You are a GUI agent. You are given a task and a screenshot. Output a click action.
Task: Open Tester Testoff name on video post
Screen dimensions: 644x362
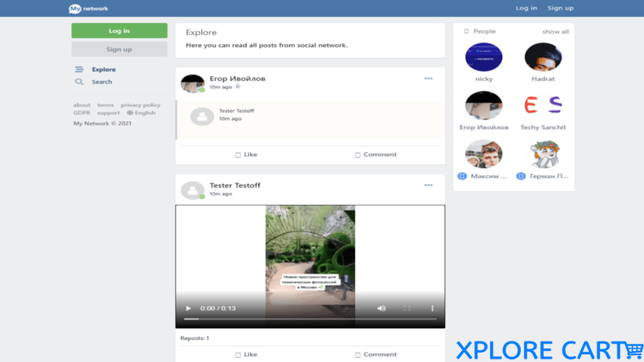tap(235, 185)
